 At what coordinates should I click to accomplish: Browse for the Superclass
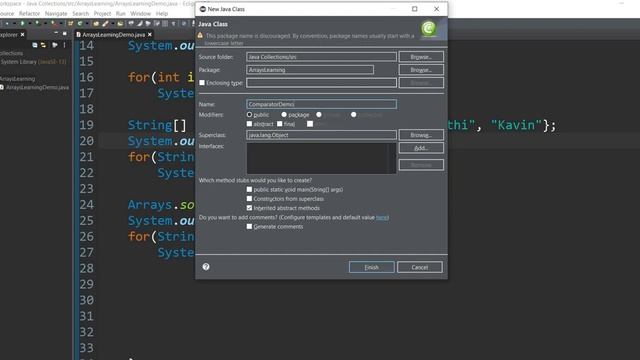pyautogui.click(x=421, y=135)
